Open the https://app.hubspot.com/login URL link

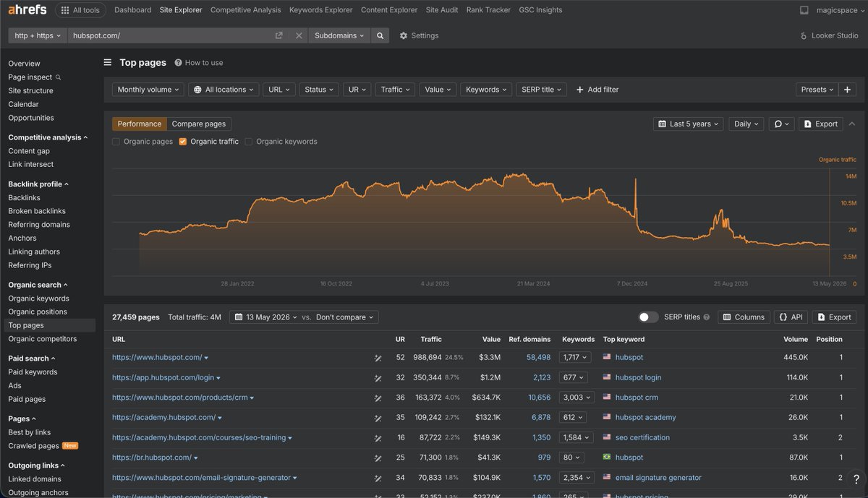(x=163, y=377)
